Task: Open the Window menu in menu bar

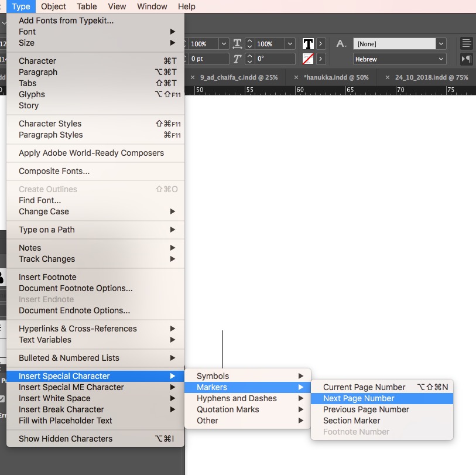Action: pyautogui.click(x=152, y=6)
